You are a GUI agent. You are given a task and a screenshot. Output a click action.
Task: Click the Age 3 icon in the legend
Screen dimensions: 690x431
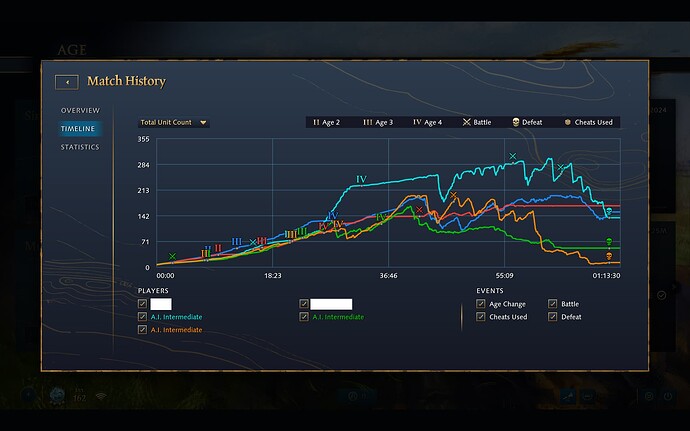click(x=368, y=122)
